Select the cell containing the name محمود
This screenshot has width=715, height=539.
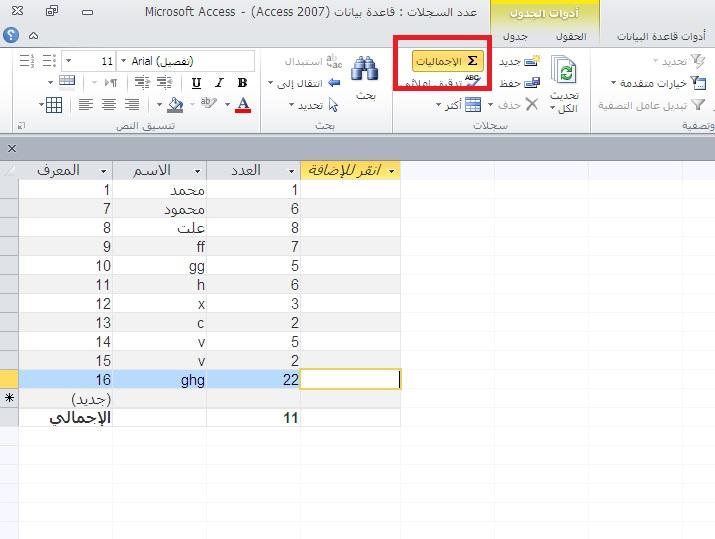[160, 209]
